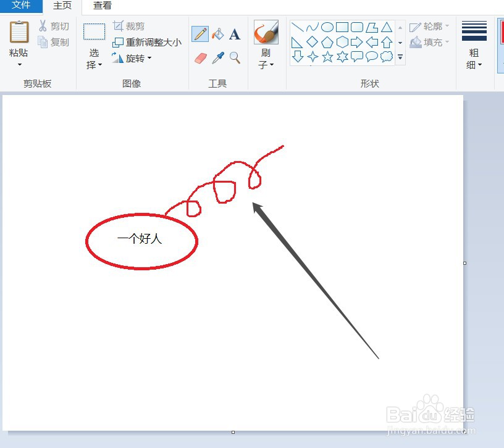The image size is (504, 448).
Task: Click the Paste clipboard icon
Action: (19, 32)
